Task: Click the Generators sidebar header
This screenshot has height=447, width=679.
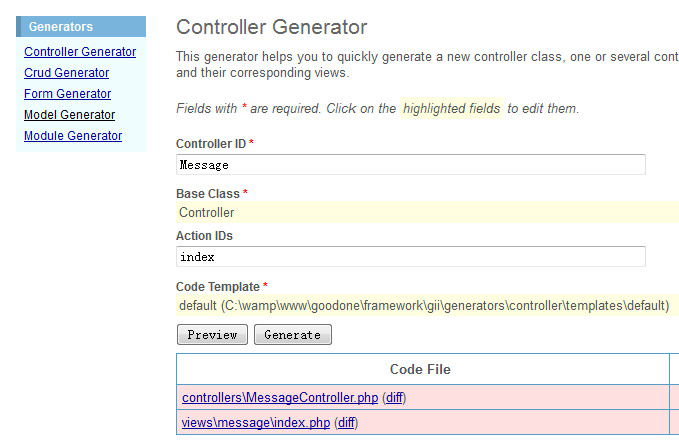Action: [81, 26]
